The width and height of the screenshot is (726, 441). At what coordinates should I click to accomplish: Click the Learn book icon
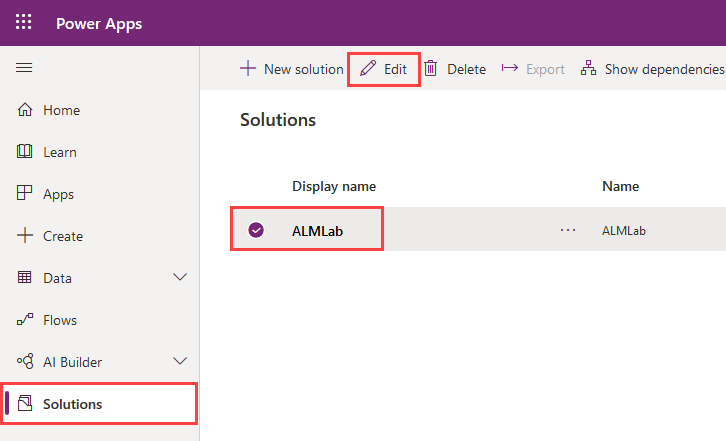point(25,152)
